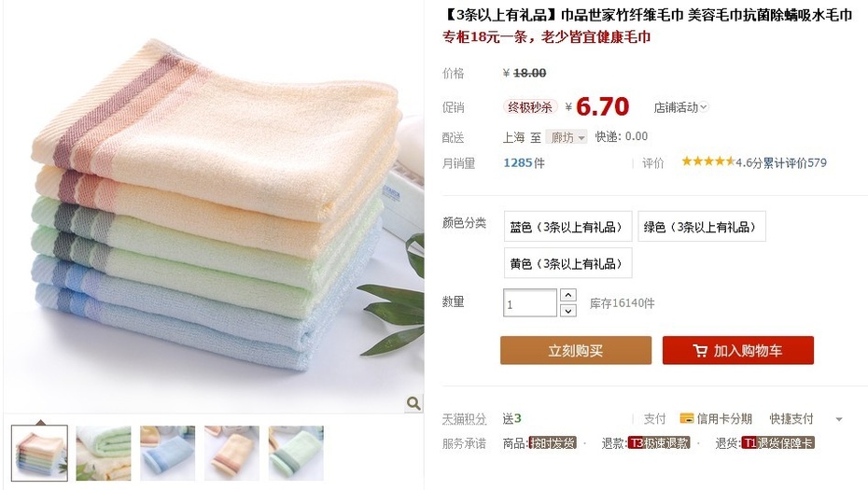Click the quantity input field

pos(530,302)
